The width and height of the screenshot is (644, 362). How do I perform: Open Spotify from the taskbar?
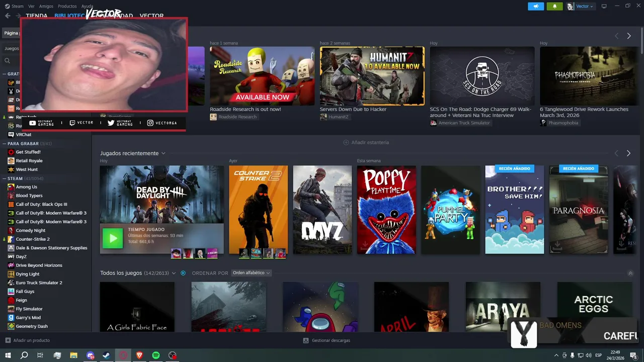156,355
